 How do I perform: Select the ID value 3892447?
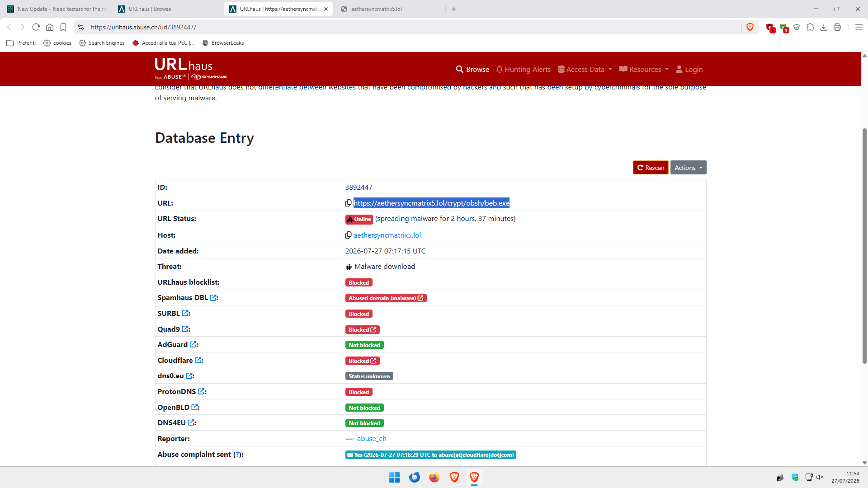(x=359, y=187)
